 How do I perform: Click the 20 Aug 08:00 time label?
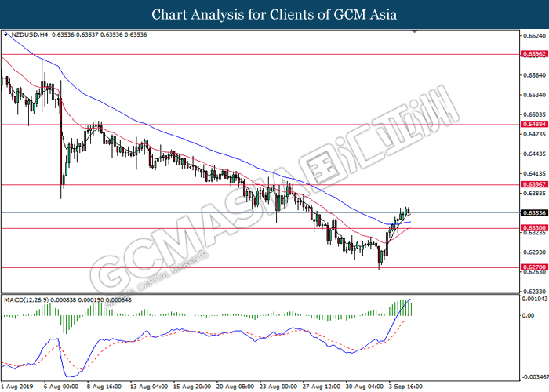point(235,387)
